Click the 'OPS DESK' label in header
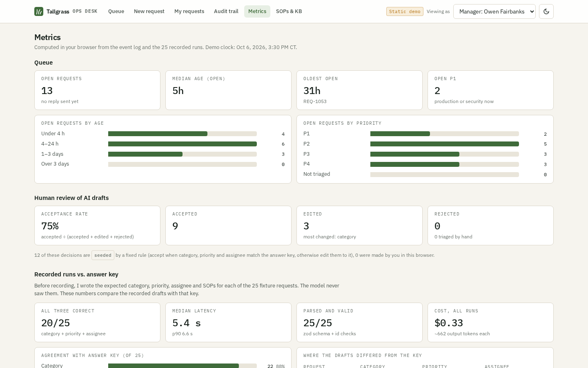Screen dimensions: 588x368 pyautogui.click(x=85, y=11)
